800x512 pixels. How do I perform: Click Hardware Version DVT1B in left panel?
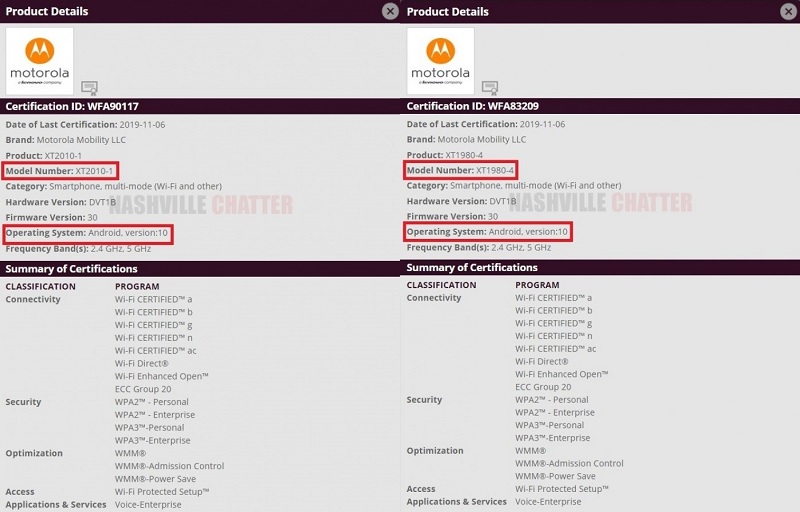point(61,202)
